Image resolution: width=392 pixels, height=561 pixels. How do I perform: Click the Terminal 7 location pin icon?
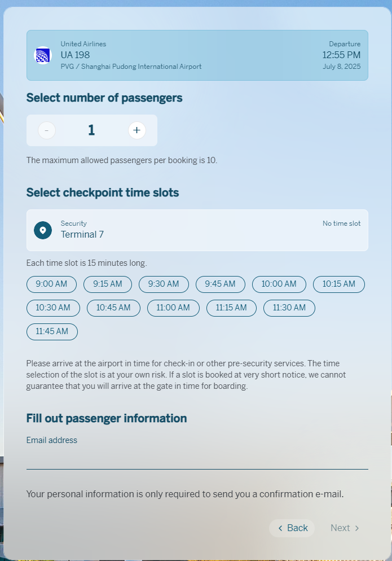pos(43,230)
